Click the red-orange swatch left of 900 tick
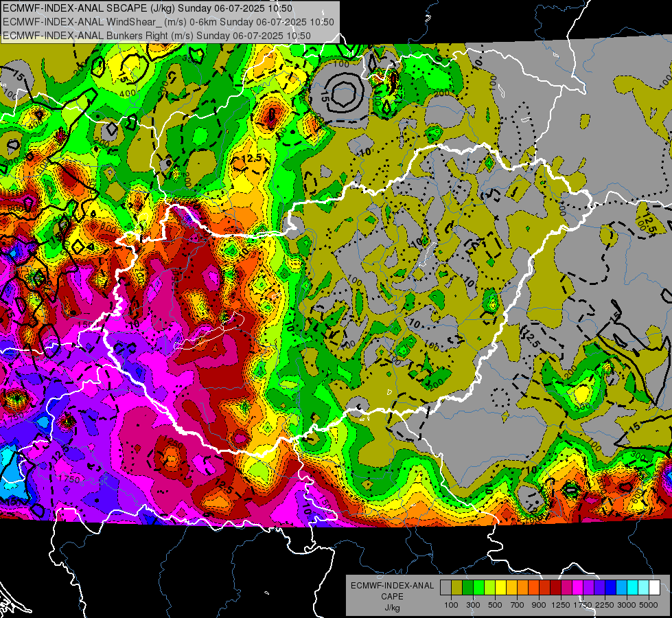Image resolution: width=672 pixels, height=618 pixels. pyautogui.click(x=533, y=588)
